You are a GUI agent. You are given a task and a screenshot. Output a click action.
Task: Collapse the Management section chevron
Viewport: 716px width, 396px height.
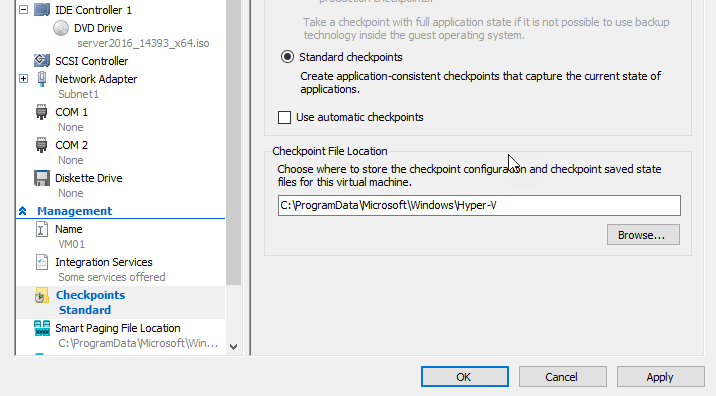(23, 211)
